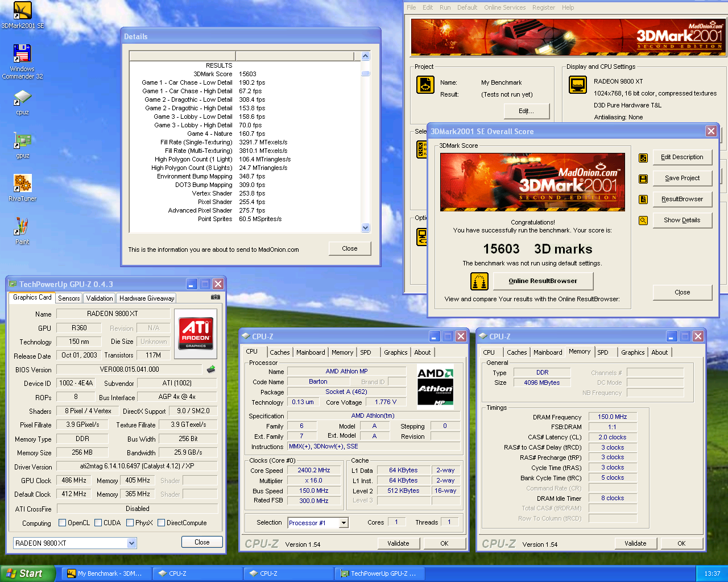
Task: Click the 3DMark2001 Second Edition score banner
Action: [x=532, y=182]
